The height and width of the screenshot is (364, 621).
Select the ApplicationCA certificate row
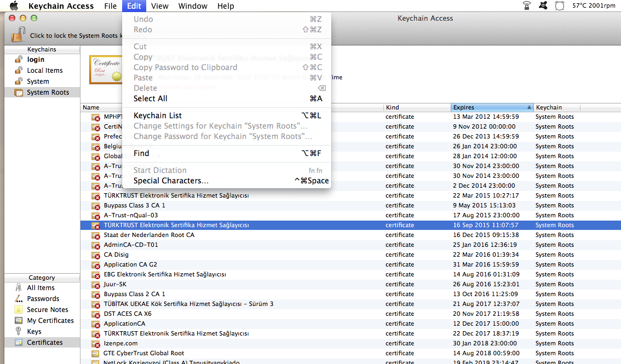pyautogui.click(x=350, y=323)
